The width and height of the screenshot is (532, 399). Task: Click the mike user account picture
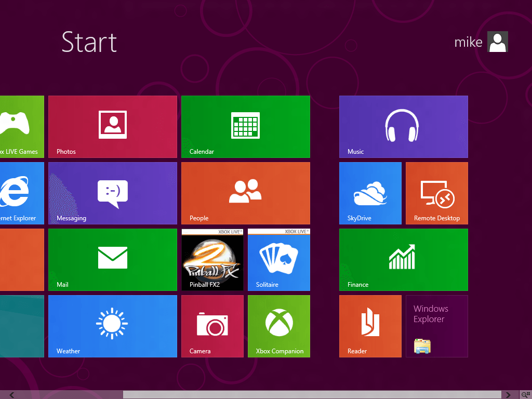497,42
